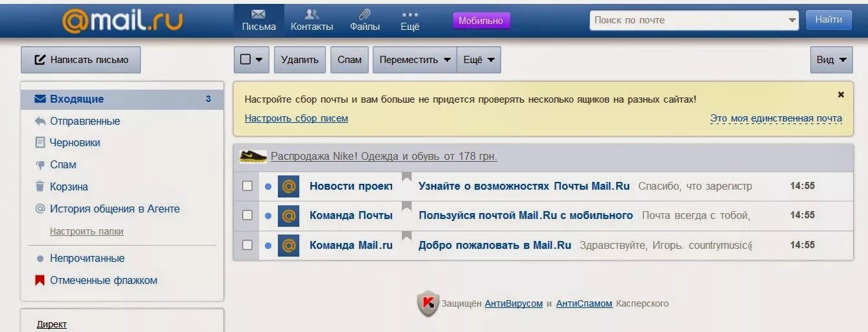Open the АнтиВирусом link
Screen dimensions: 868x332
coord(514,303)
